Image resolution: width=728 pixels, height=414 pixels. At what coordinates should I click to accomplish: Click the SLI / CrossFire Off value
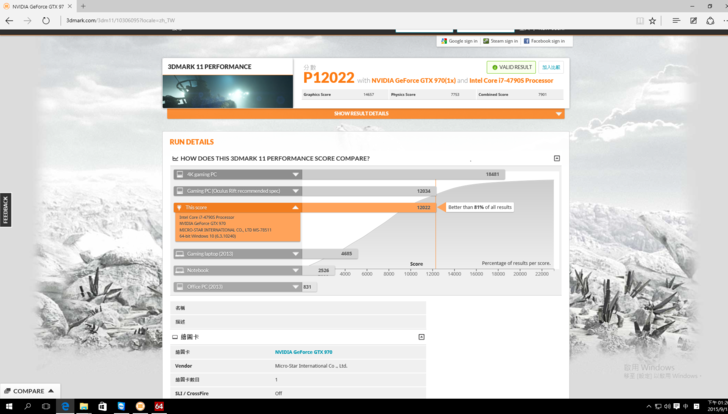click(278, 393)
